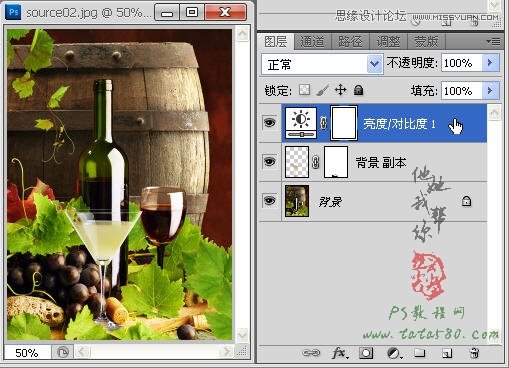Hide the 背景 layer
This screenshot has width=509, height=368.
click(x=269, y=201)
